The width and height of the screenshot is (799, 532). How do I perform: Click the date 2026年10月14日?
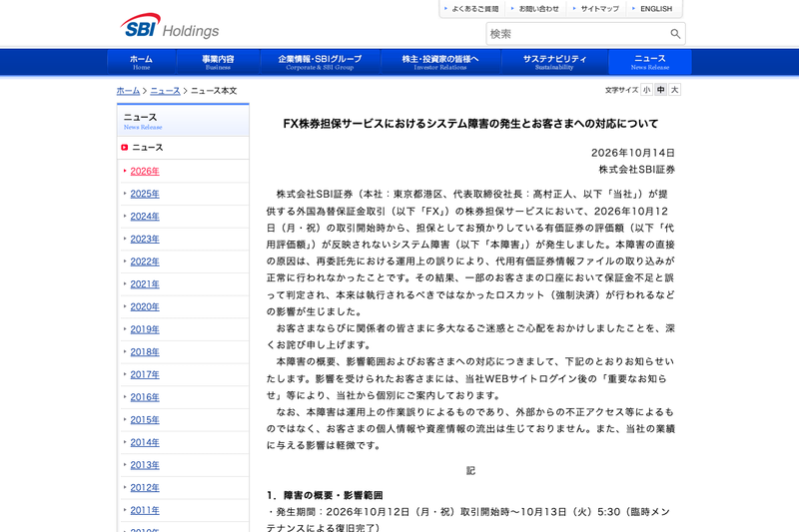click(633, 153)
